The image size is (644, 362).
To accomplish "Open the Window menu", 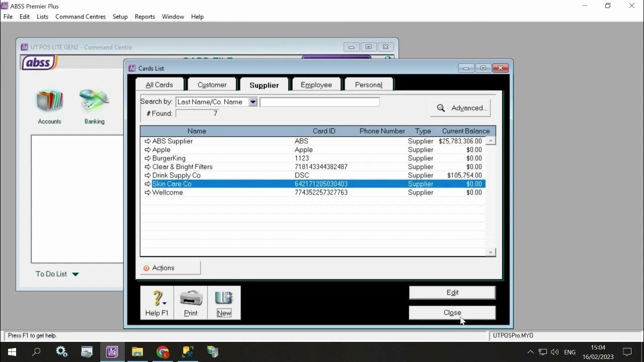I will pos(173,17).
